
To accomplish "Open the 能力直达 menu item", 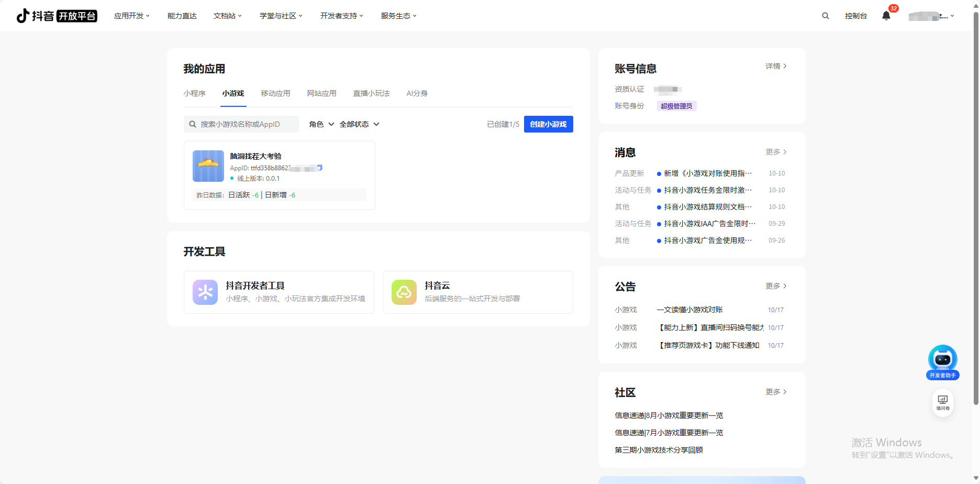I will (182, 16).
